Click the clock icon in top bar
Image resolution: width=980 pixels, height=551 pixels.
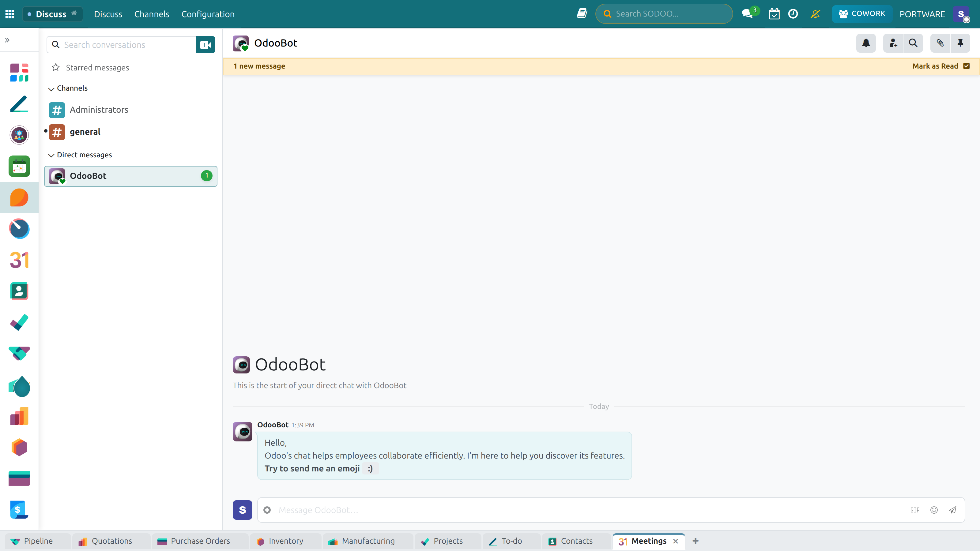[x=793, y=14]
